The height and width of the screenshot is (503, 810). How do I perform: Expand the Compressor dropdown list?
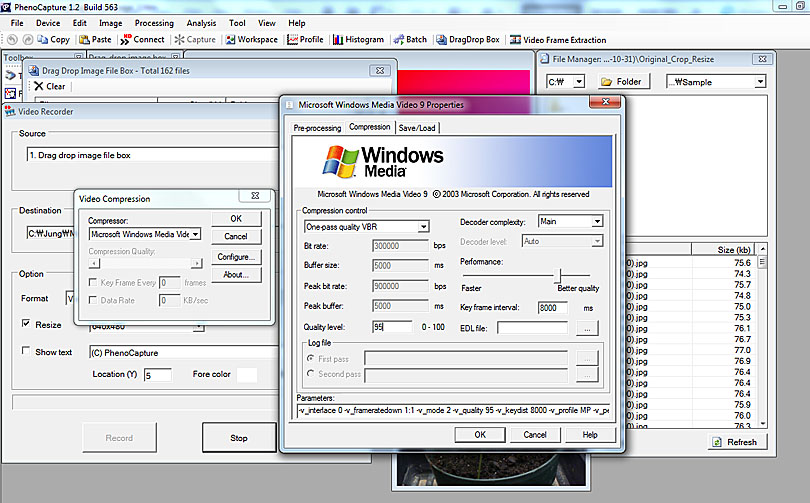click(195, 234)
